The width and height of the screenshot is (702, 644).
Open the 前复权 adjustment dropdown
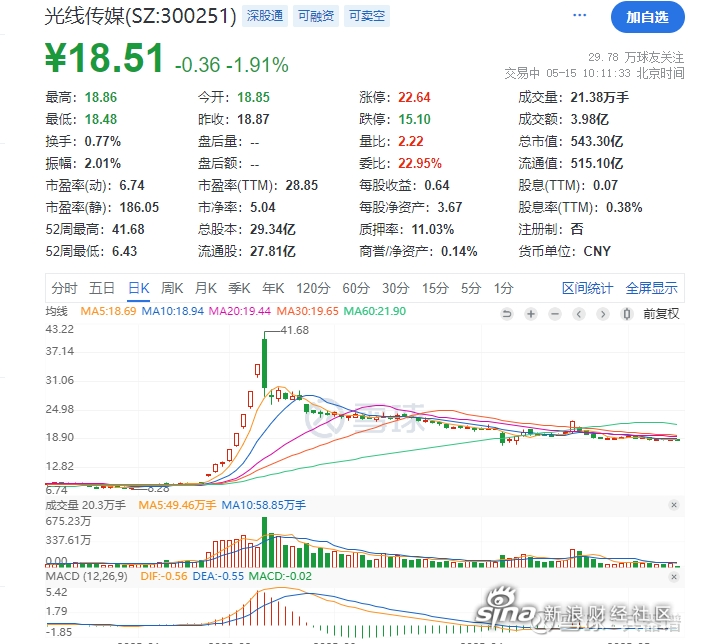click(661, 314)
